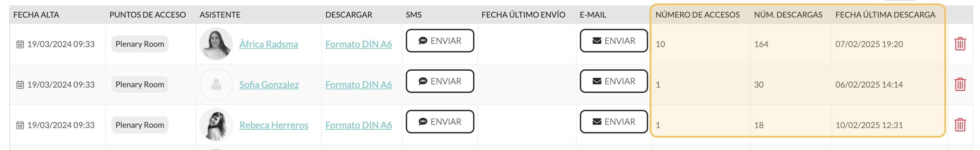Click calendar icon in Sofia Gonzalez row

pyautogui.click(x=20, y=85)
